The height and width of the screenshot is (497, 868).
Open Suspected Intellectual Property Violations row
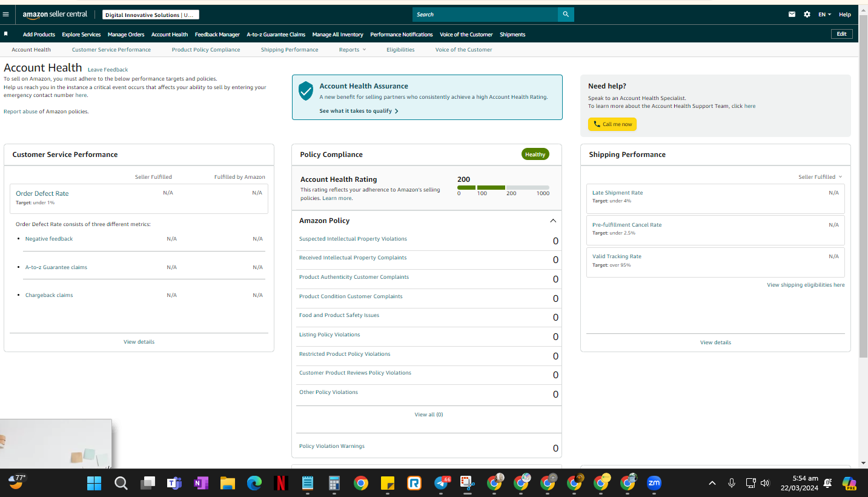click(429, 241)
